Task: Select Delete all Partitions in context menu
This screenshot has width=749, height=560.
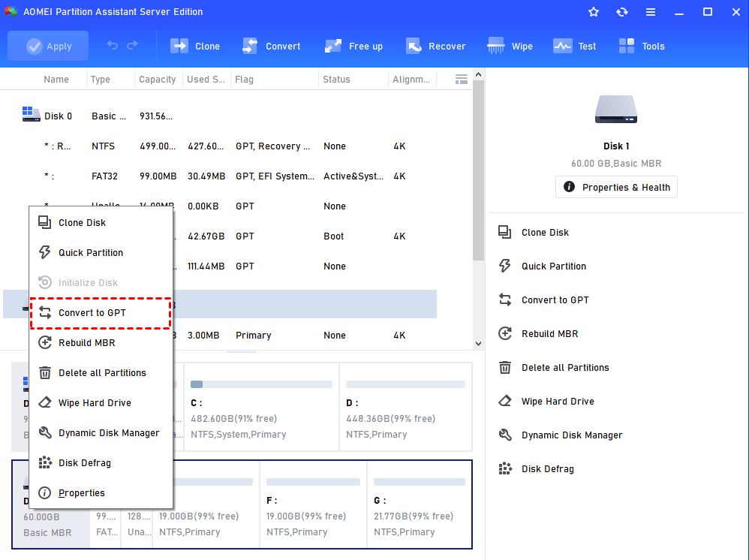Action: (101, 373)
